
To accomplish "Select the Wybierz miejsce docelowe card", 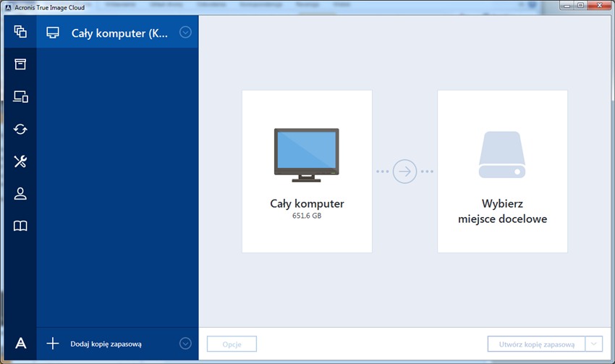I will 502,172.
